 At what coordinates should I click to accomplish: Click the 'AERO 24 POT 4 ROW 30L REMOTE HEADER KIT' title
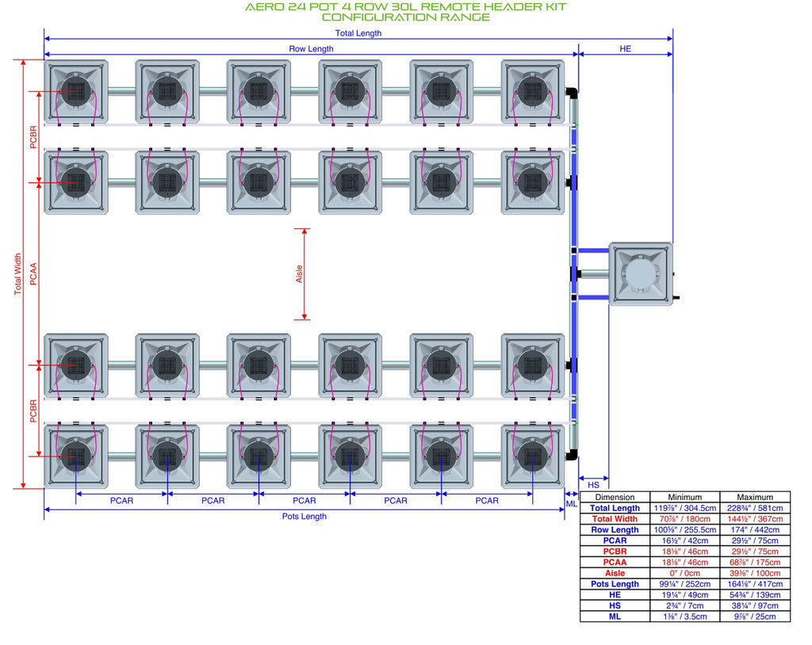(405, 6)
